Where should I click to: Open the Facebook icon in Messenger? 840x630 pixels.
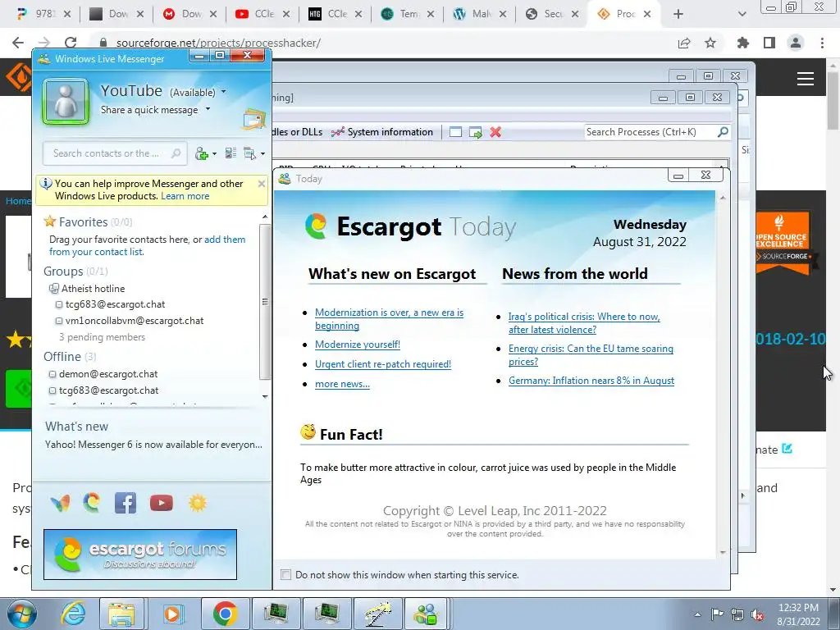[x=126, y=503]
